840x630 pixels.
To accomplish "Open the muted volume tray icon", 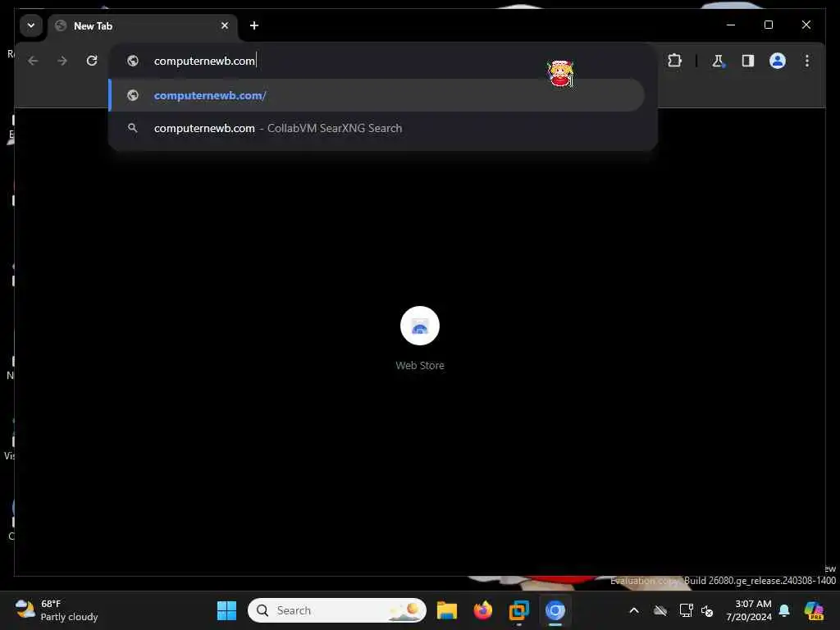I will (x=707, y=610).
